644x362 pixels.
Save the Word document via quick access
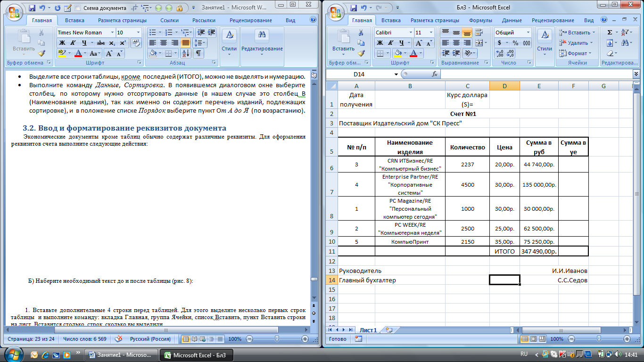click(x=32, y=8)
